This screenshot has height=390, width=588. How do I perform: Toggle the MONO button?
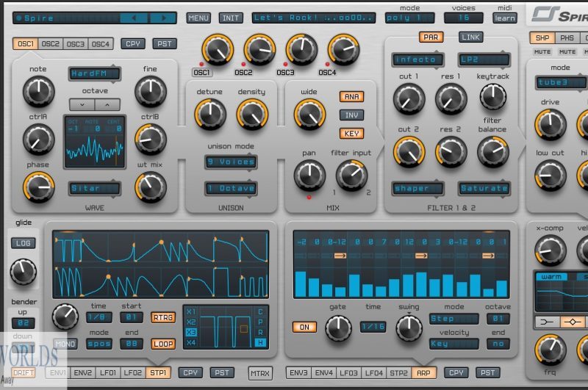click(x=65, y=344)
